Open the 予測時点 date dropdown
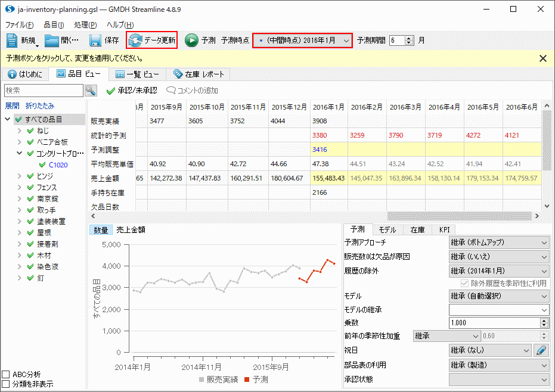Screen dimensions: 555x392 tap(346, 41)
